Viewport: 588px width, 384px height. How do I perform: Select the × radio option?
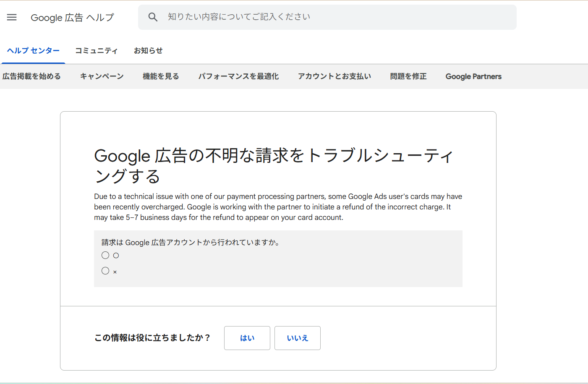pyautogui.click(x=105, y=271)
